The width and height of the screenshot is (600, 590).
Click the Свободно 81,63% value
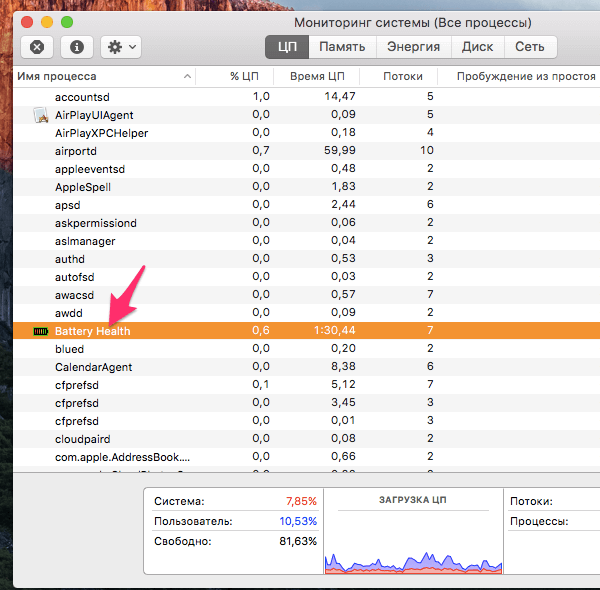coord(298,541)
